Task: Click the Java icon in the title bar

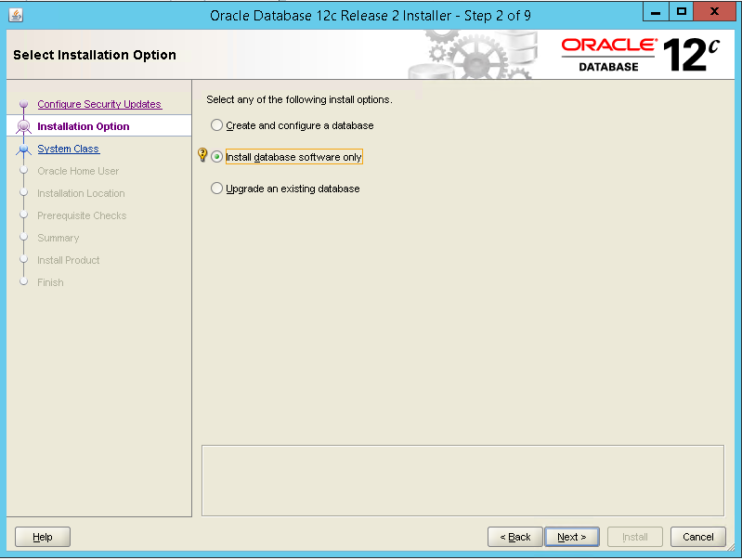Action: click(x=16, y=15)
